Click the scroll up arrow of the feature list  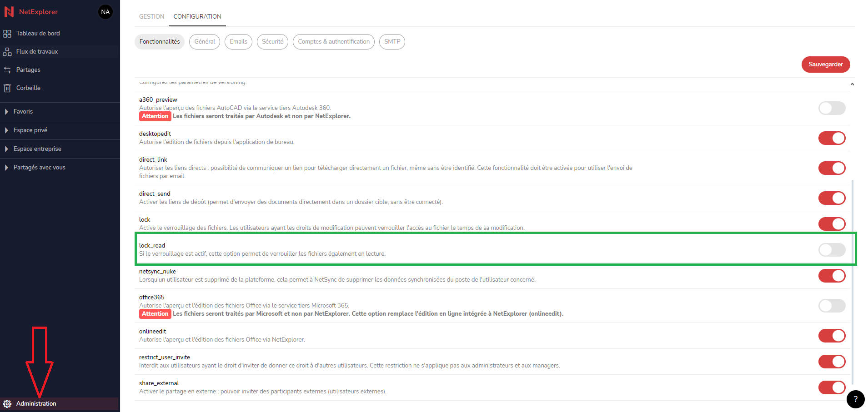click(x=852, y=84)
